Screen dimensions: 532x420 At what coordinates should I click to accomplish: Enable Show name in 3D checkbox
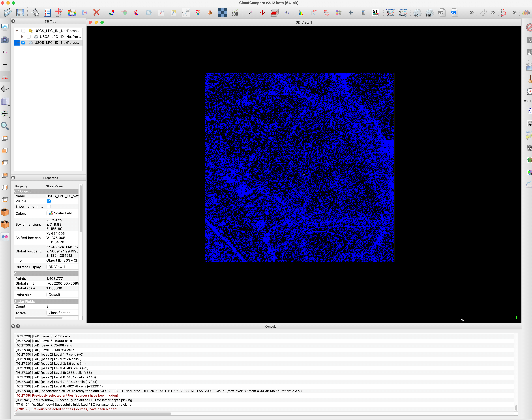coord(49,207)
